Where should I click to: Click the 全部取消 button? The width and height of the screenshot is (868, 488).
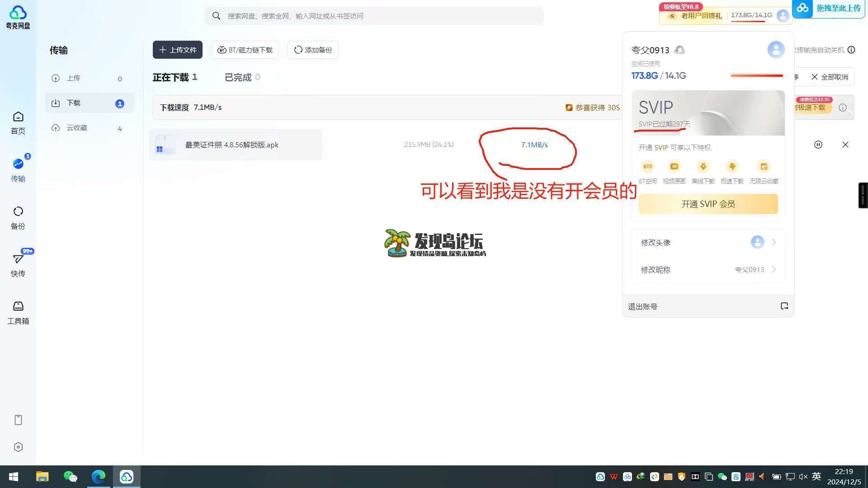click(830, 77)
